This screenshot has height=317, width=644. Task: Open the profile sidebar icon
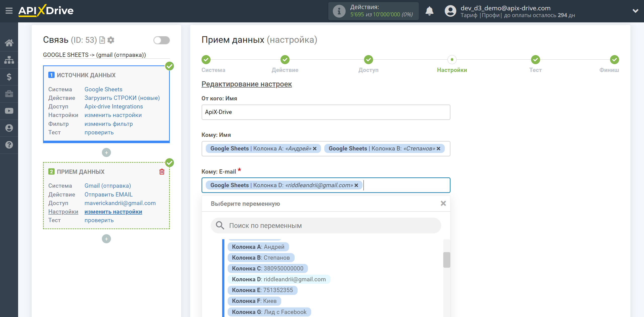coord(9,128)
